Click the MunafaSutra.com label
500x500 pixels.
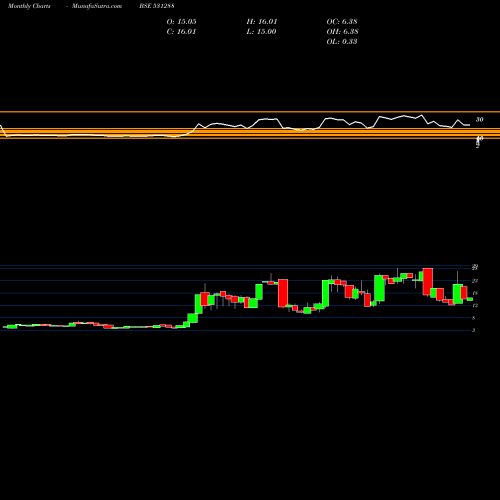pyautogui.click(x=97, y=6)
